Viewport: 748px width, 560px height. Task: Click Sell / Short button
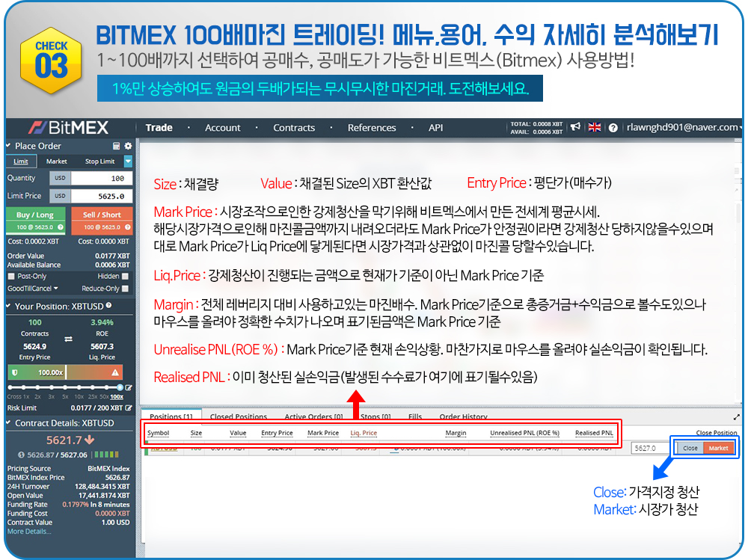tap(102, 221)
